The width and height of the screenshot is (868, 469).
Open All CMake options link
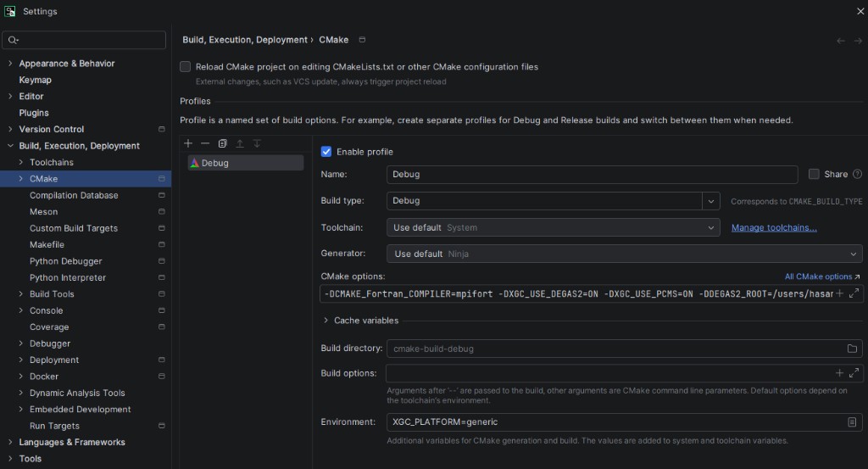[x=822, y=276]
